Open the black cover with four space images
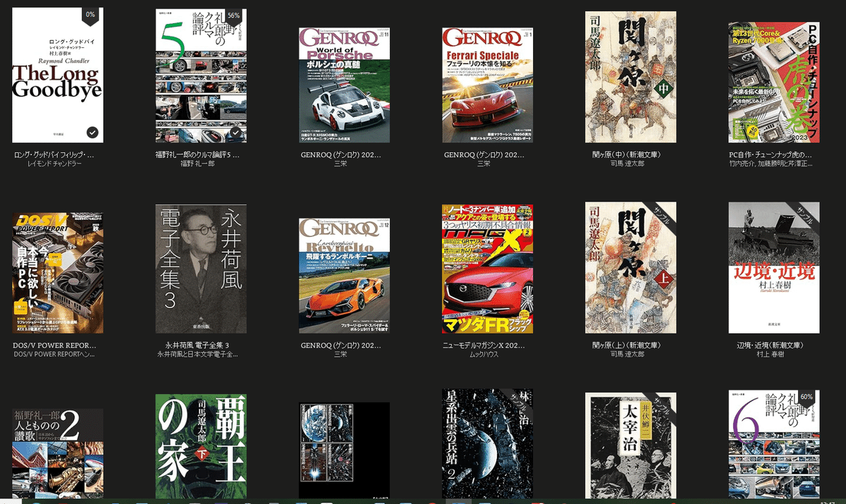This screenshot has width=846, height=504. (344, 450)
